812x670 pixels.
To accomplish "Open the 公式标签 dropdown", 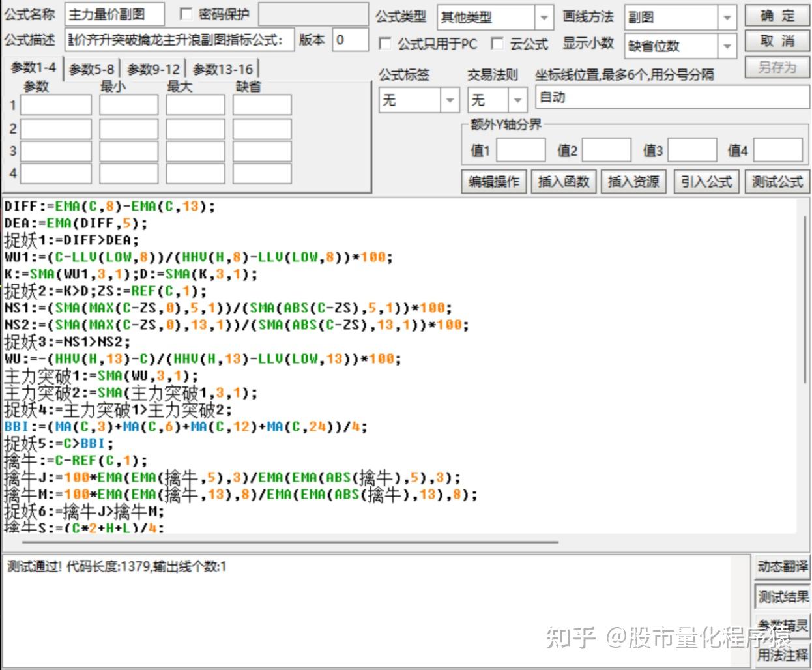I will pos(450,100).
